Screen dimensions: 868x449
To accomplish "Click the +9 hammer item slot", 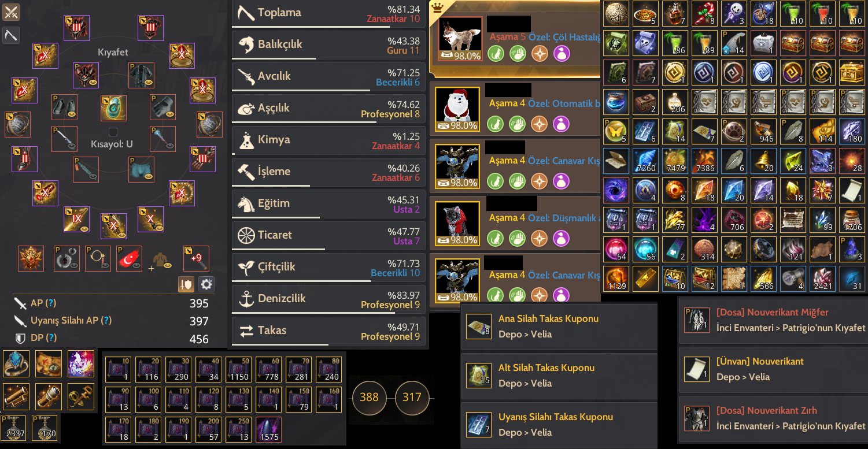I will click(196, 259).
